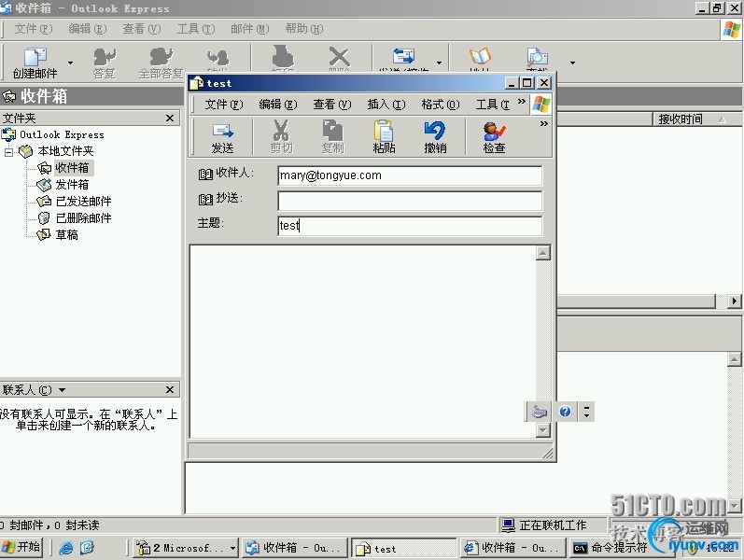This screenshot has width=744, height=560.
Task: Open 插入(I) menu in the test window
Action: coord(386,104)
